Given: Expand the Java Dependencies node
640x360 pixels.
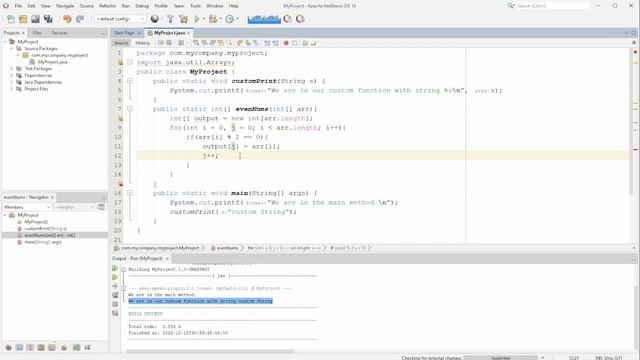Looking at the screenshot, I should [11, 82].
